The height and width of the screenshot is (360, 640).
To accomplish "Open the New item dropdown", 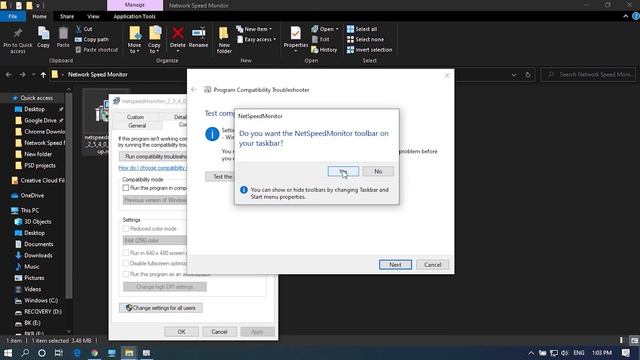I will 254,29.
